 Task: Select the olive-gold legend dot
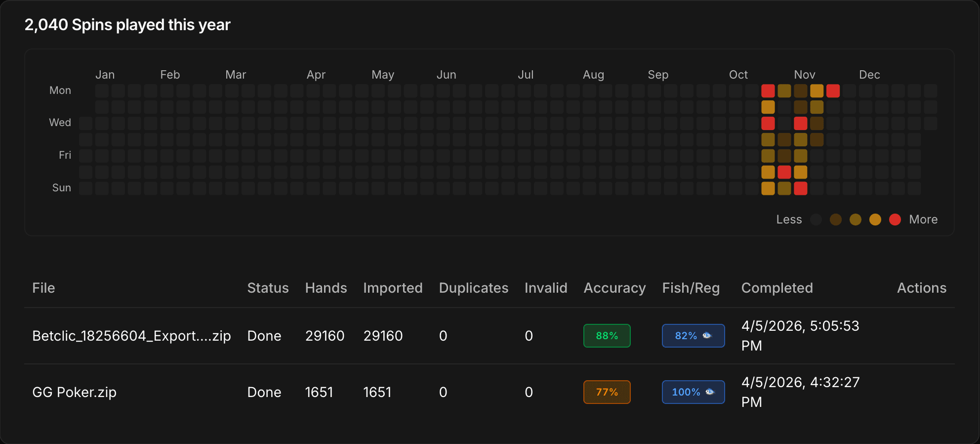[x=856, y=220]
